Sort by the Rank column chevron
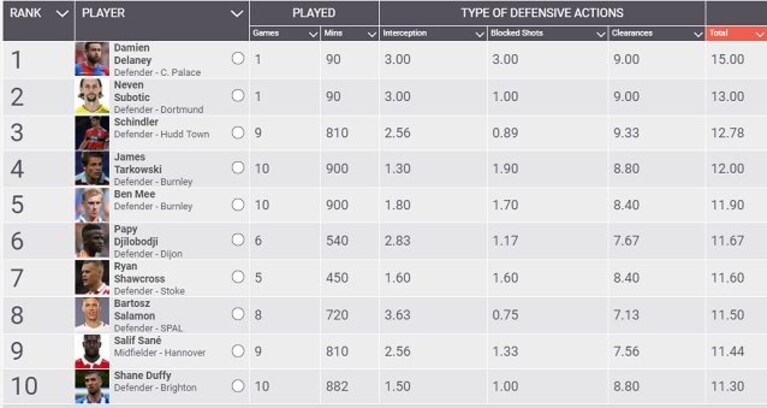This screenshot has height=408, width=767. coord(62,13)
